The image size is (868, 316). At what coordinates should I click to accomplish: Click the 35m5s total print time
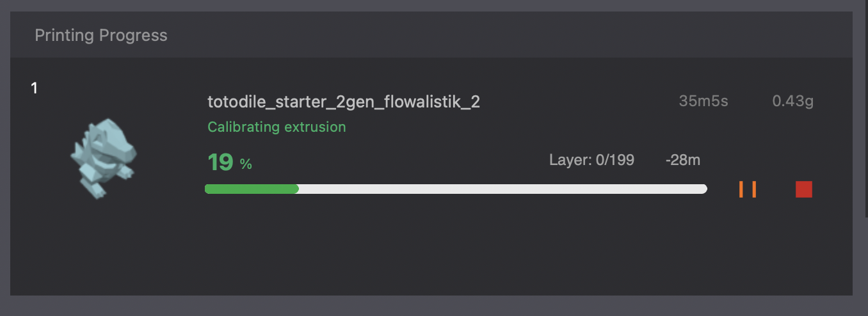coord(703,101)
